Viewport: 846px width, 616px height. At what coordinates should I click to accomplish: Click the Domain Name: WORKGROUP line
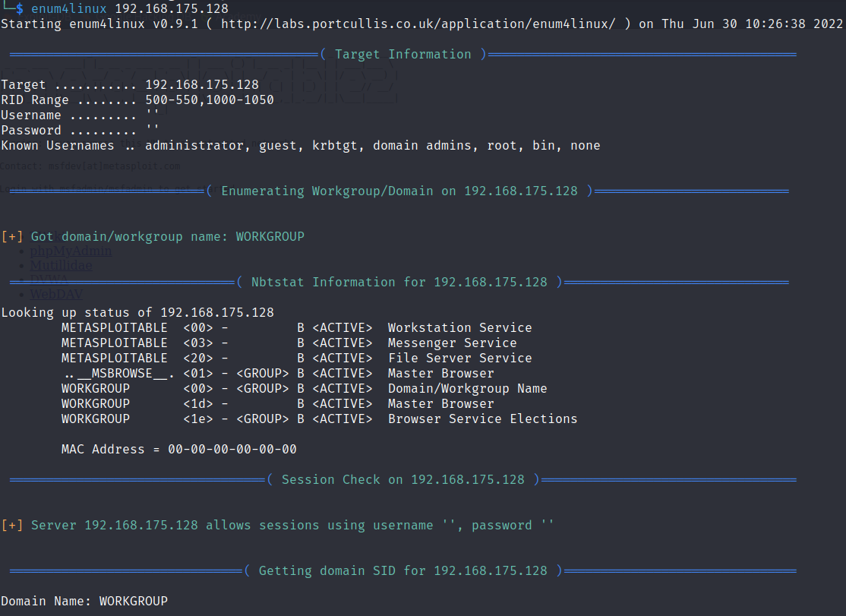(x=85, y=601)
